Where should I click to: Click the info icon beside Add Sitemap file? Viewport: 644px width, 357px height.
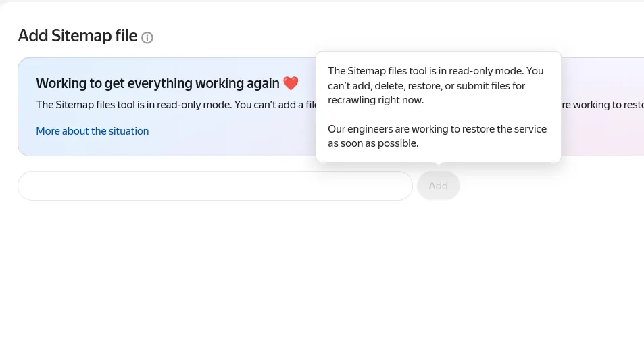pos(147,38)
